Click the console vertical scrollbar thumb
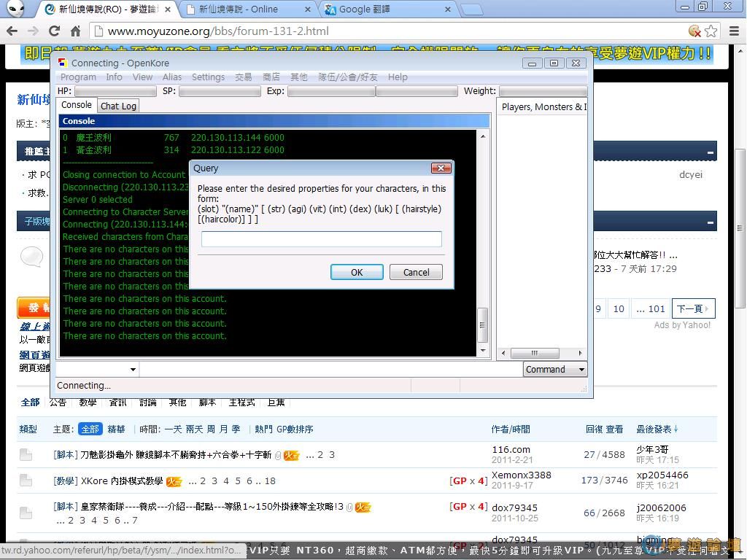 pos(483,325)
